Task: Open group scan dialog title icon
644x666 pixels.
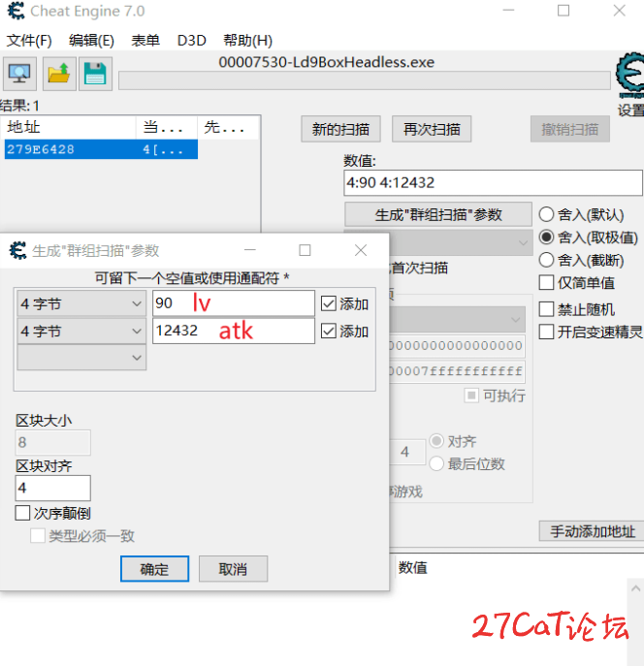Action: point(17,250)
